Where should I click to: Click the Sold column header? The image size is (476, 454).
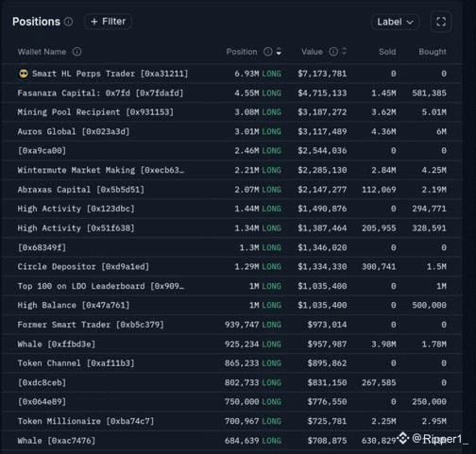[387, 52]
